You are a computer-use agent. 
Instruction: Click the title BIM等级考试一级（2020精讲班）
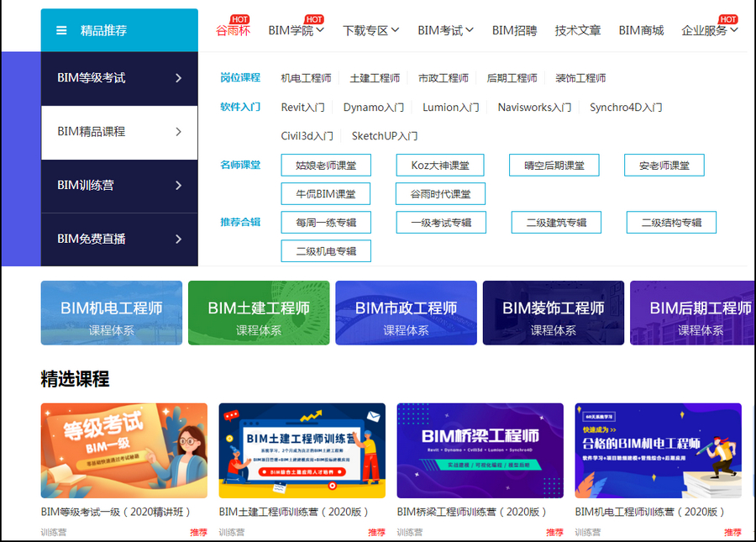(x=116, y=512)
